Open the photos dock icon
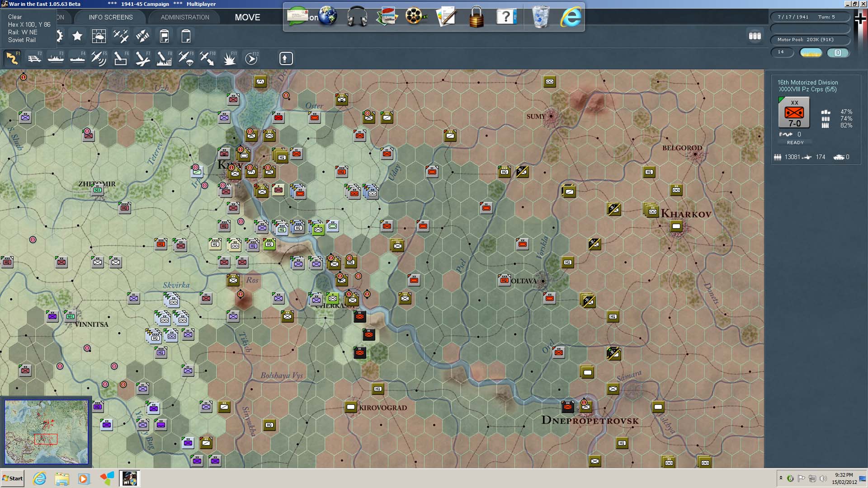The image size is (868, 488). 387,17
